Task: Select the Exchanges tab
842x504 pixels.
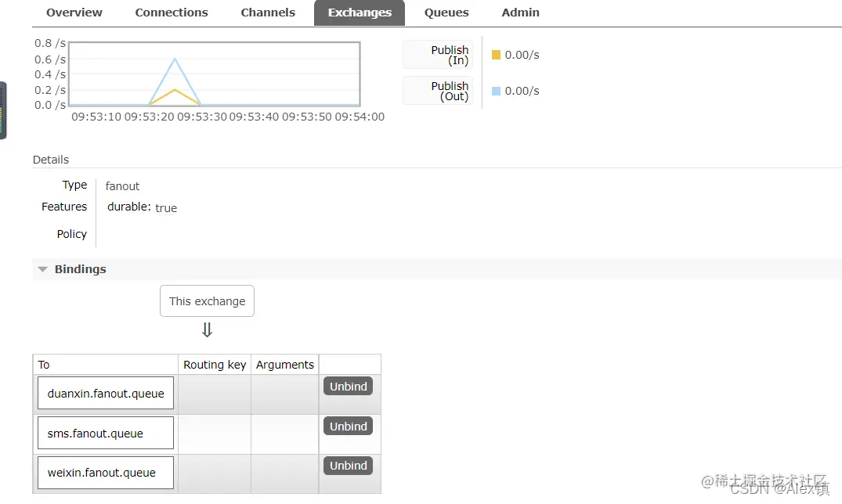Action: click(x=360, y=13)
